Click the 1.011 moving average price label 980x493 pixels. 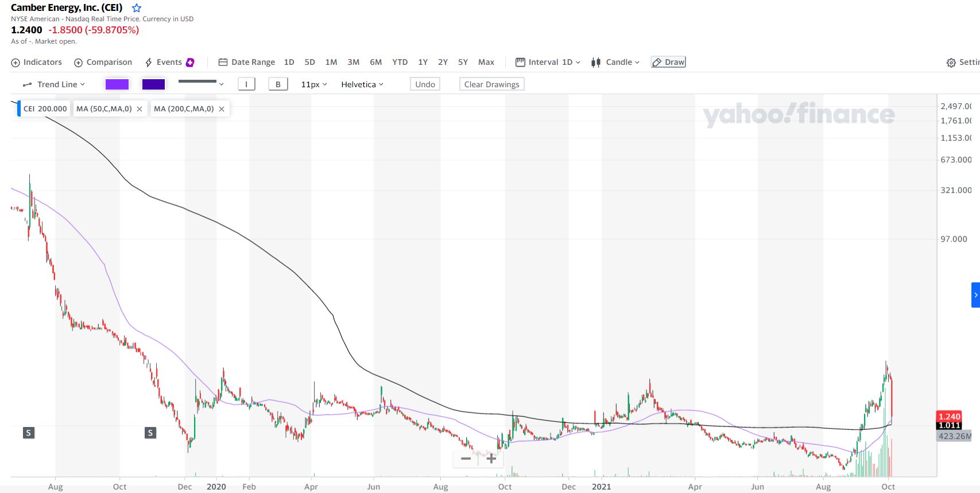click(x=950, y=425)
